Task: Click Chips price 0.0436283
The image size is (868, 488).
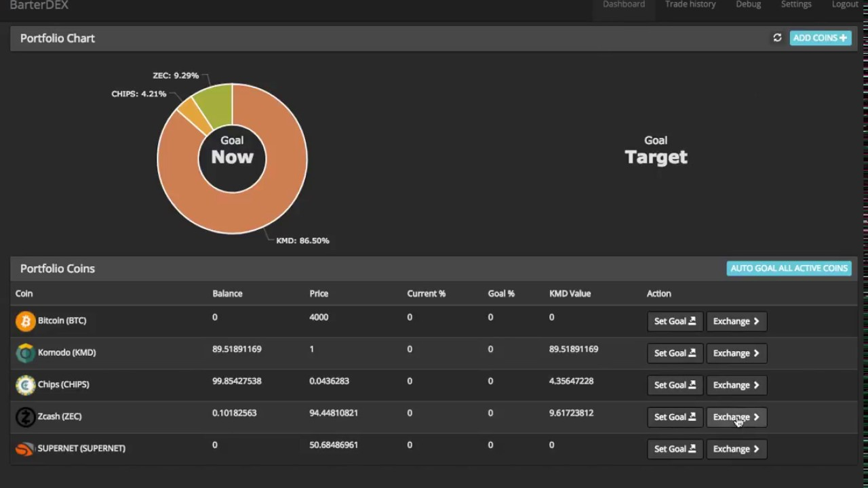Action: pyautogui.click(x=329, y=381)
